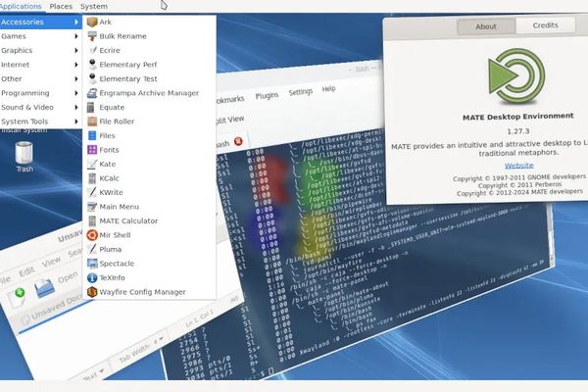588x392 pixels.
Task: Click the version text 1.27.3
Action: pos(518,131)
